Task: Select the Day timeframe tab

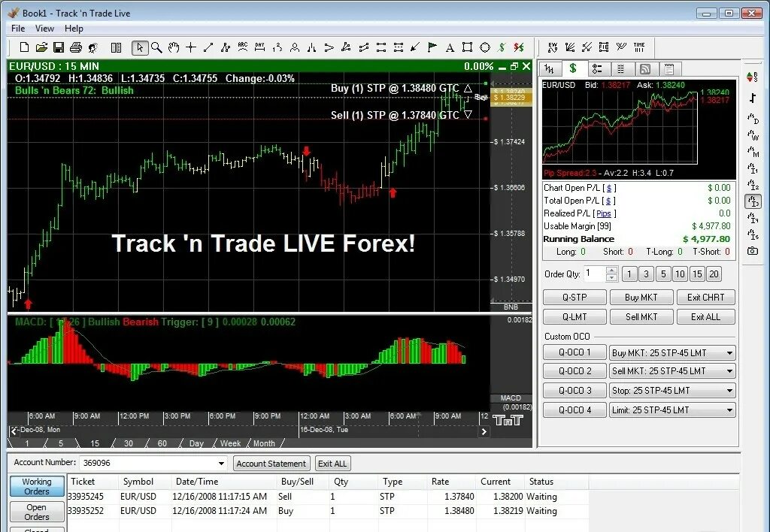Action: [x=196, y=443]
